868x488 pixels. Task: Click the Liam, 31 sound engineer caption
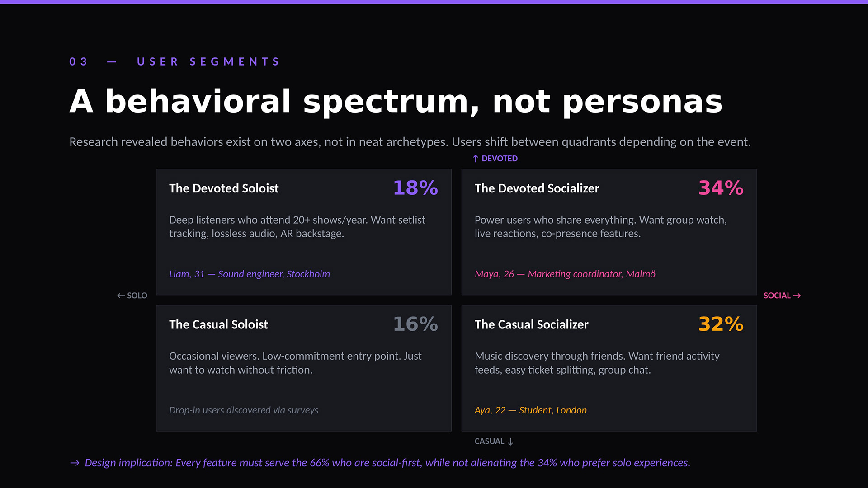[249, 274]
